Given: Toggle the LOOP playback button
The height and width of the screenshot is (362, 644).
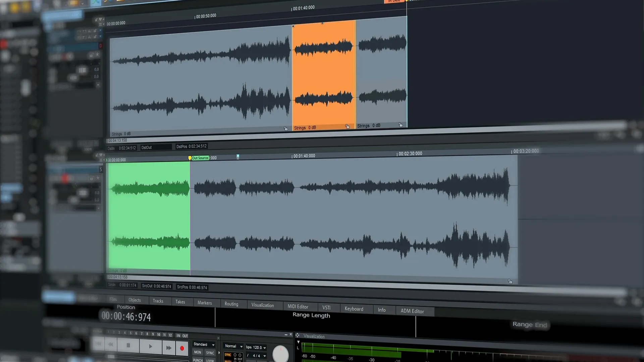Looking at the screenshot, I should click(210, 360).
